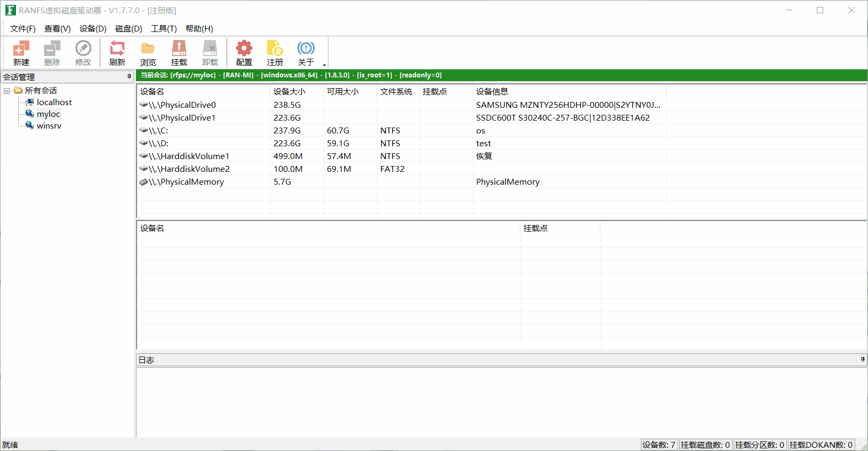Toggle the 日志 log panel pin
Image resolution: width=868 pixels, height=451 pixels.
pyautogui.click(x=863, y=360)
